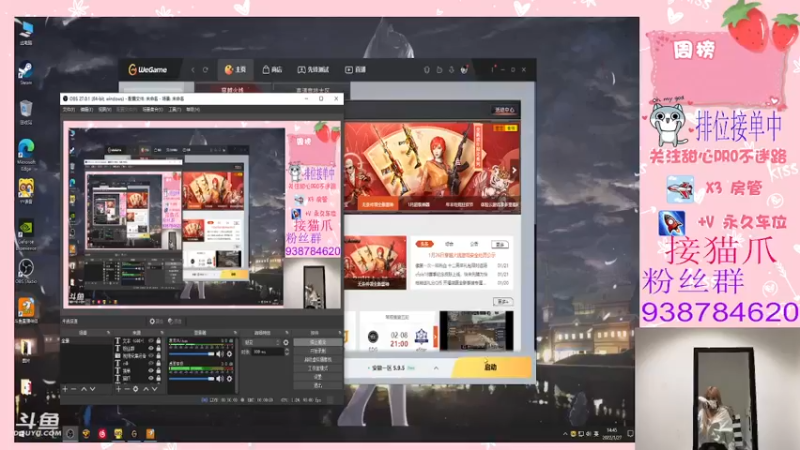This screenshot has height=450, width=800.
Task: Open the OBS 工具 menu
Action: click(x=175, y=109)
